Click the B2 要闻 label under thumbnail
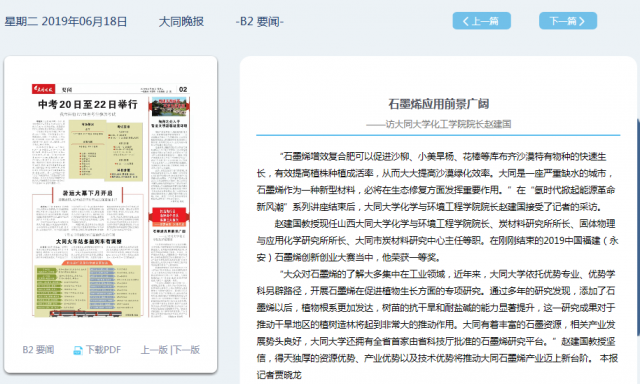This screenshot has width=640, height=384. tap(38, 350)
